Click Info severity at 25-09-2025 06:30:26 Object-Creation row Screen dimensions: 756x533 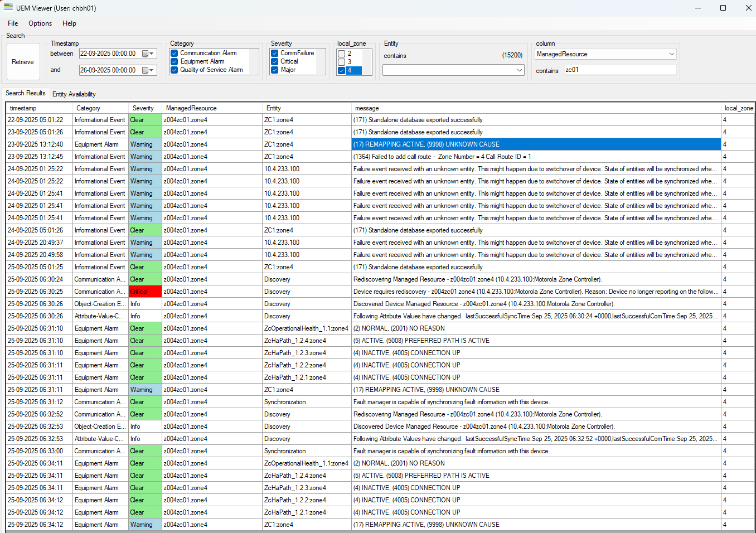[145, 304]
